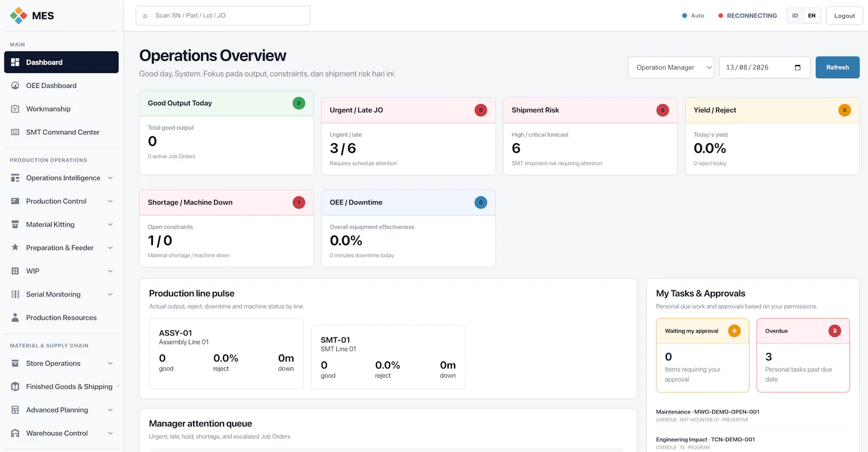Click the SMT Command Center icon
The image size is (868, 452).
(x=15, y=132)
